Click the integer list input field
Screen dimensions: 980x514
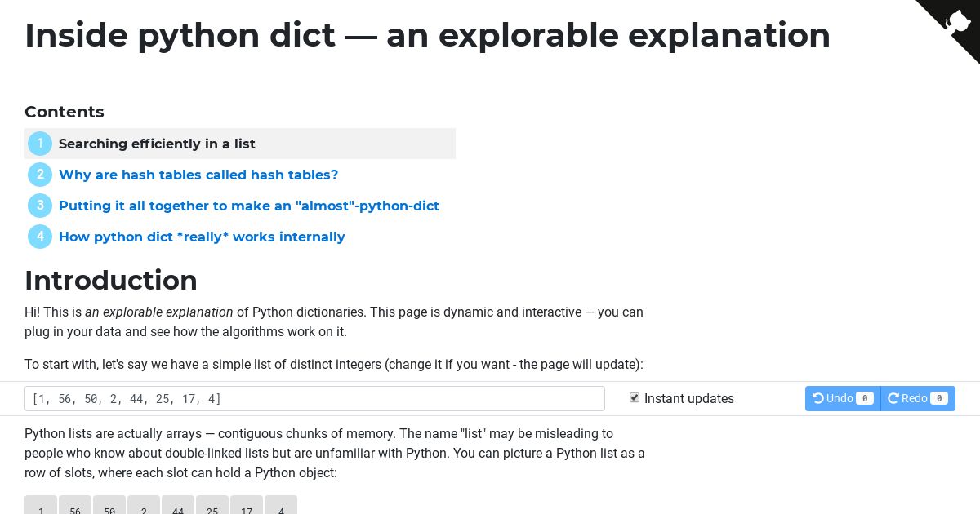(x=314, y=398)
